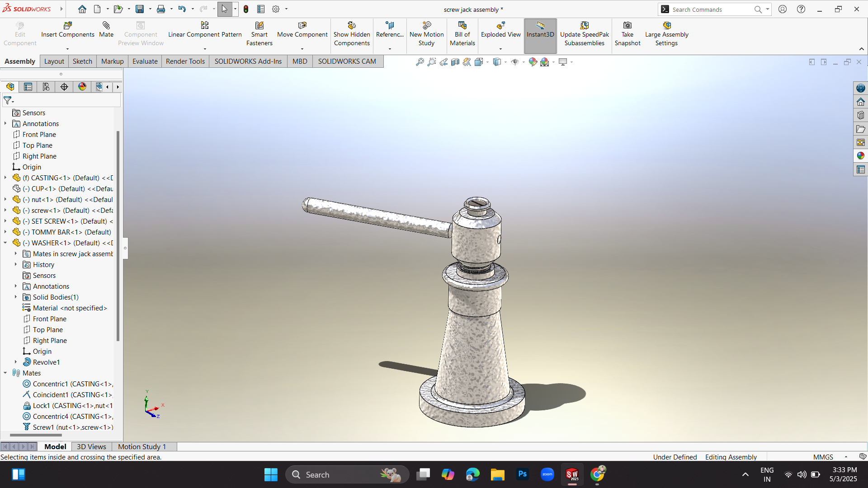This screenshot has width=868, height=488.
Task: Collapse the Mates folder
Action: (5, 373)
